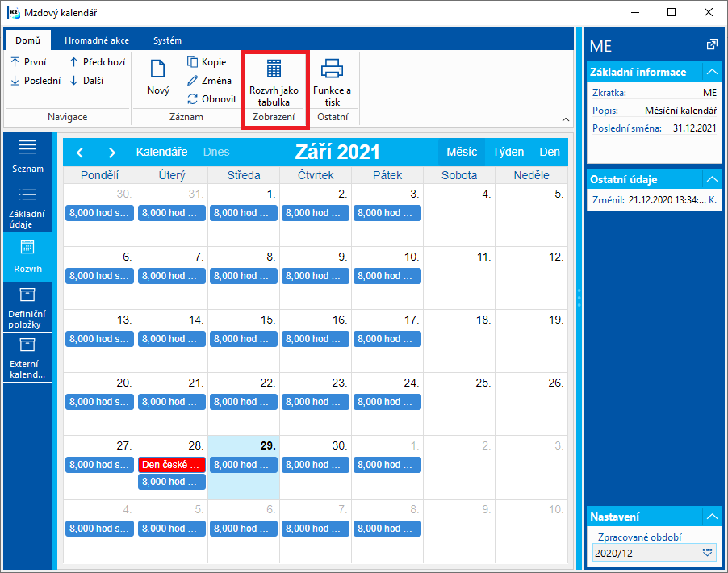Go to previous record with Předchozí

98,62
